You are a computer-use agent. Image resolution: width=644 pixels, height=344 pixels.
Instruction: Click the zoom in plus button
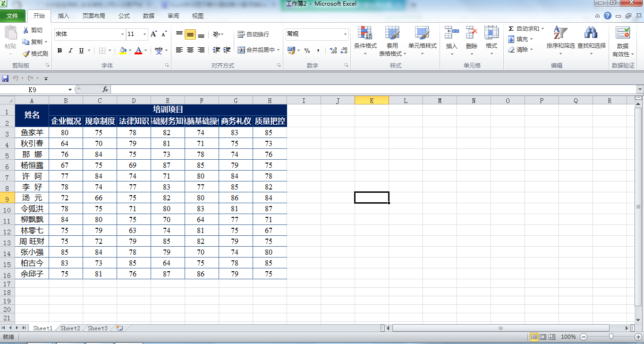point(638,337)
